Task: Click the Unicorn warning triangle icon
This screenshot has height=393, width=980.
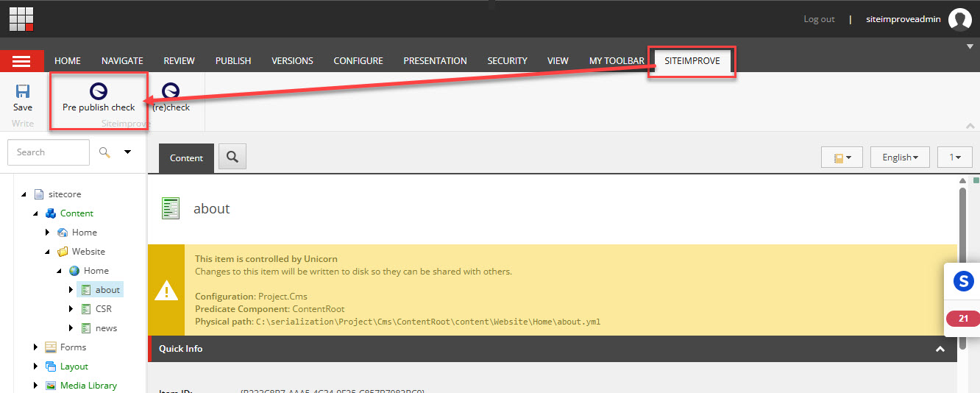Action: click(166, 291)
